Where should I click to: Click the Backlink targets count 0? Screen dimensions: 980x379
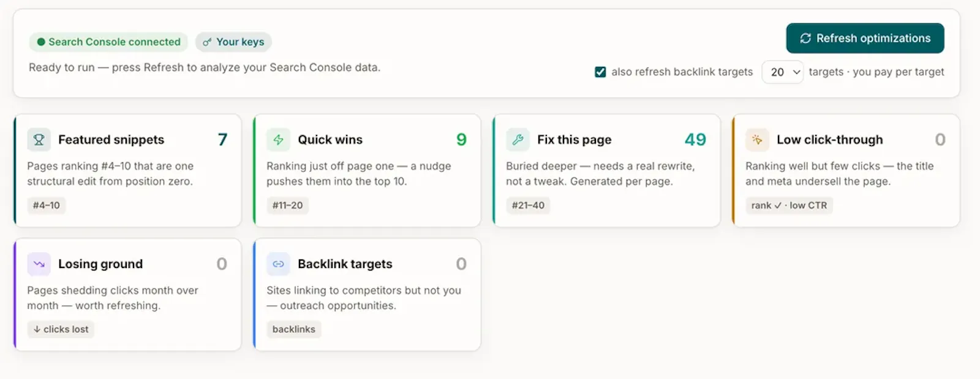pos(461,264)
